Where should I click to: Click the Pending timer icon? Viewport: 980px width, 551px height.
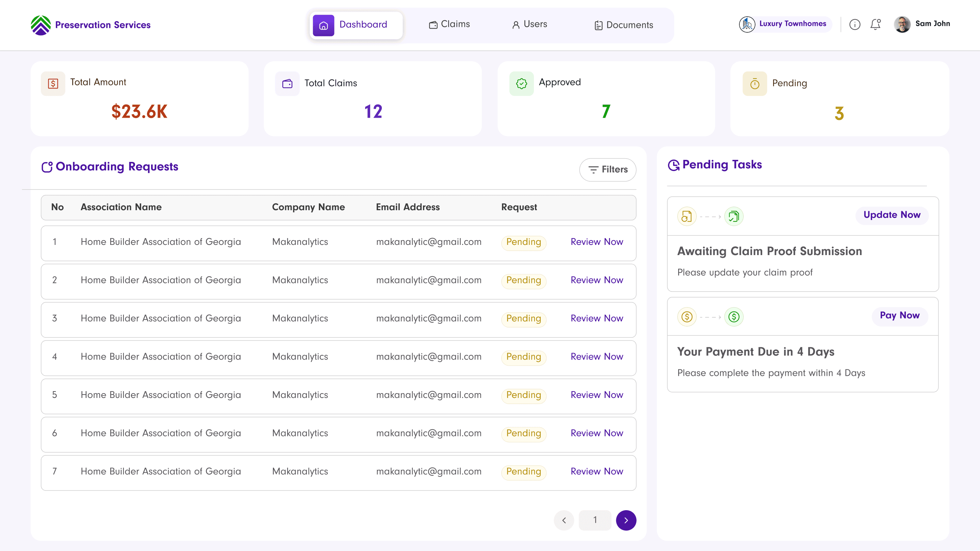point(755,84)
